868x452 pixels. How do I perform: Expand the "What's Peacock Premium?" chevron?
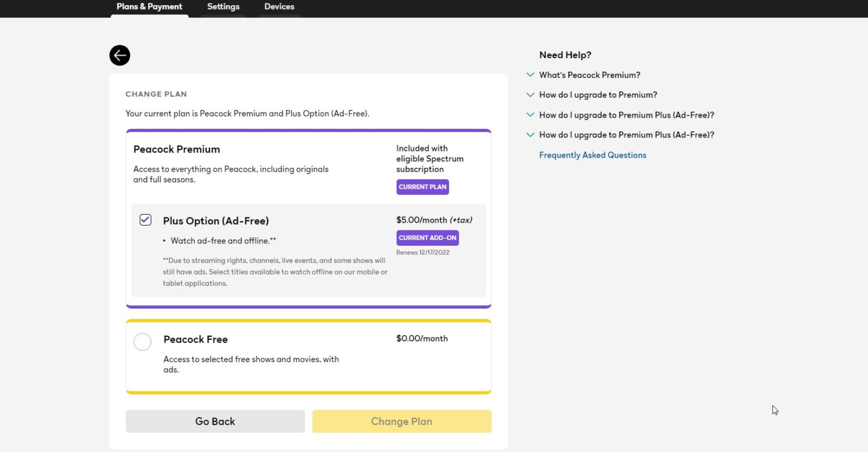pyautogui.click(x=530, y=75)
